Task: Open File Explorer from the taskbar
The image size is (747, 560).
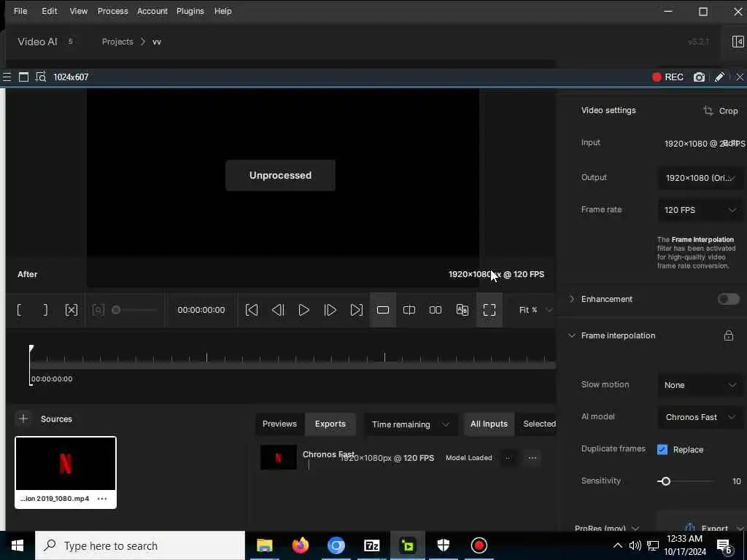Action: pyautogui.click(x=264, y=545)
